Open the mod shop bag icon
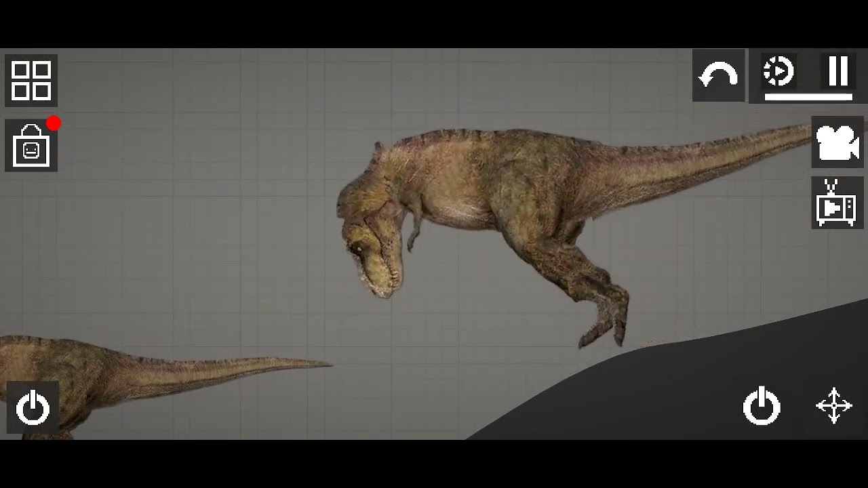The height and width of the screenshot is (488, 868). point(31,145)
